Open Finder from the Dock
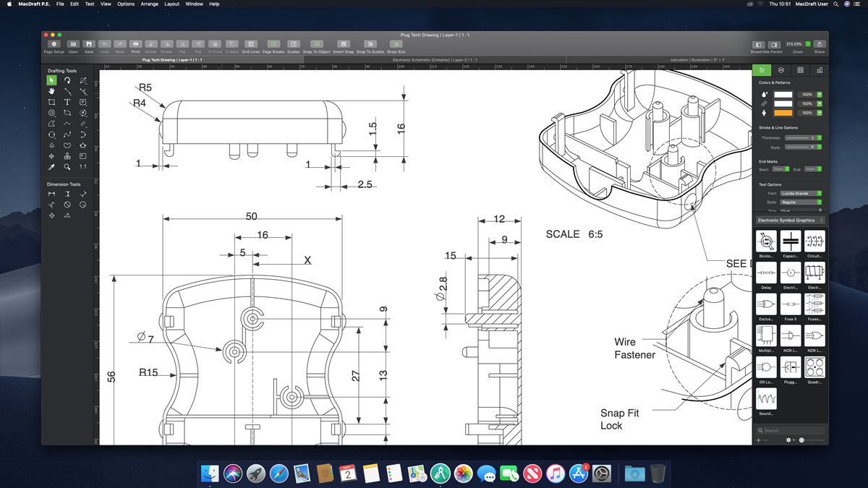Viewport: 868px width, 488px height. pyautogui.click(x=210, y=474)
